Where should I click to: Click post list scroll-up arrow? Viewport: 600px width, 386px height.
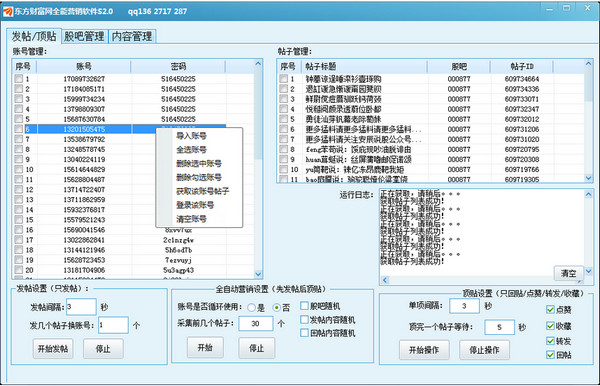tap(589, 64)
